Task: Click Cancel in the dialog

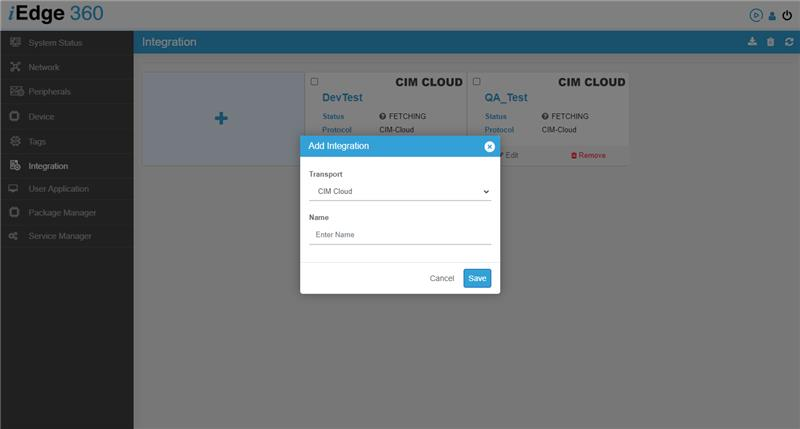Action: pyautogui.click(x=442, y=278)
